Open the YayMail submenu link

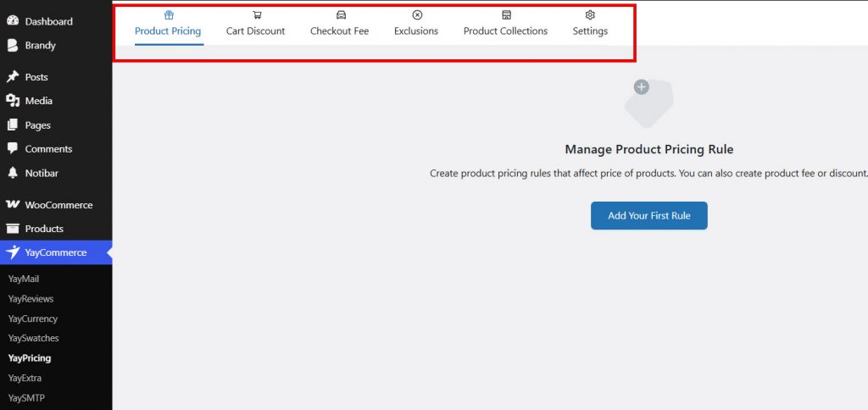coord(24,279)
